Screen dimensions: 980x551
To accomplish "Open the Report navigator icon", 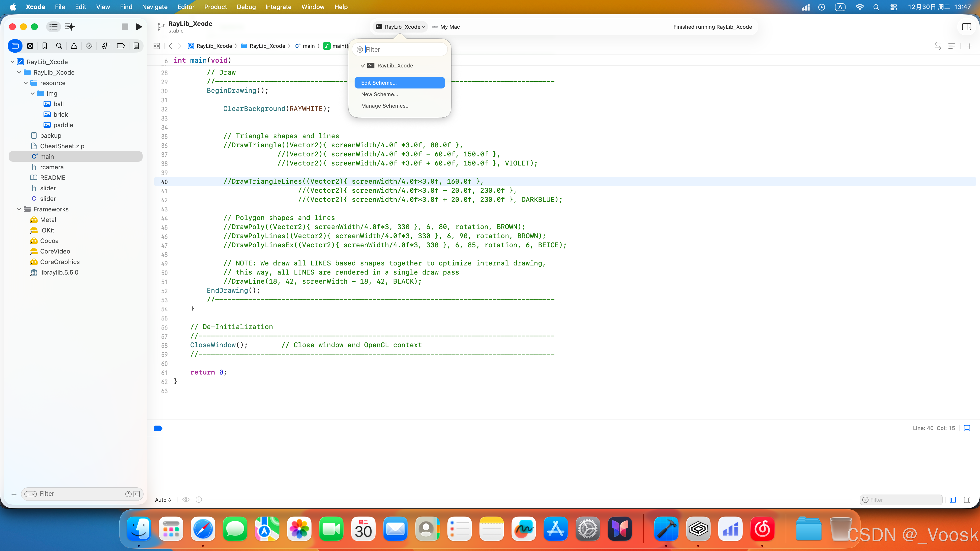I will [x=136, y=46].
